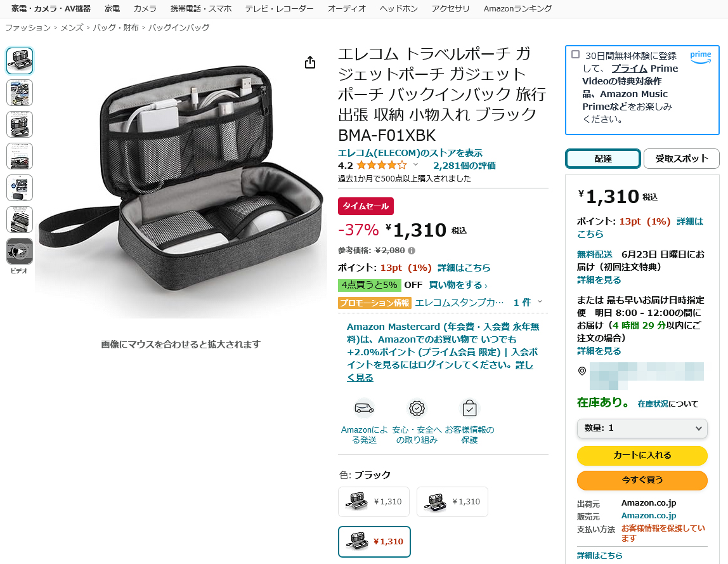Open the ヘッドホン category in top navigation

coord(398,8)
